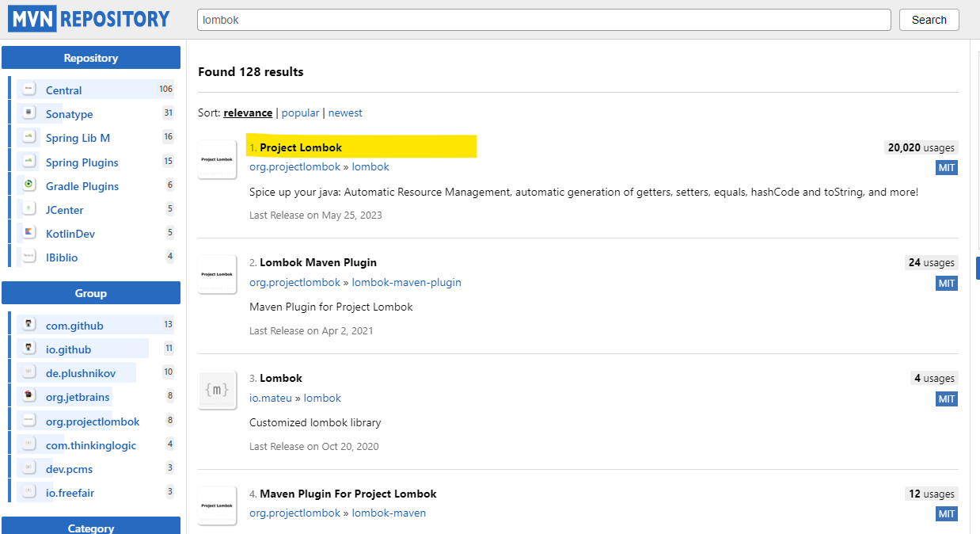This screenshot has height=534, width=980.
Task: Click org.projectlombok link under Project Lombok
Action: tap(294, 167)
